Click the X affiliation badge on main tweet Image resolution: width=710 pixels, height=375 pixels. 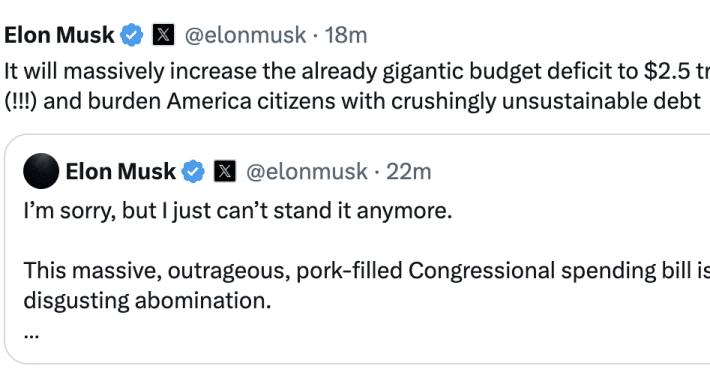(x=163, y=35)
